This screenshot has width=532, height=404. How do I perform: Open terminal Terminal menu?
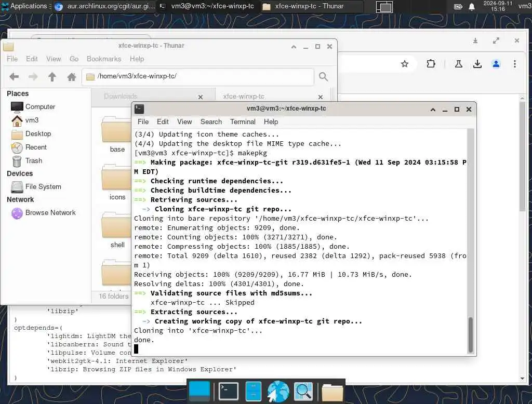(x=243, y=122)
